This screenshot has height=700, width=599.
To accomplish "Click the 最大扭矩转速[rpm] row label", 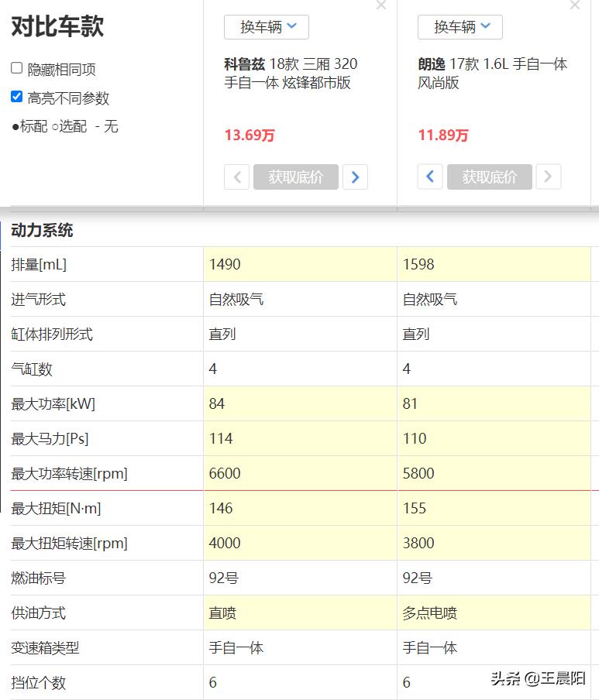I will (69, 543).
